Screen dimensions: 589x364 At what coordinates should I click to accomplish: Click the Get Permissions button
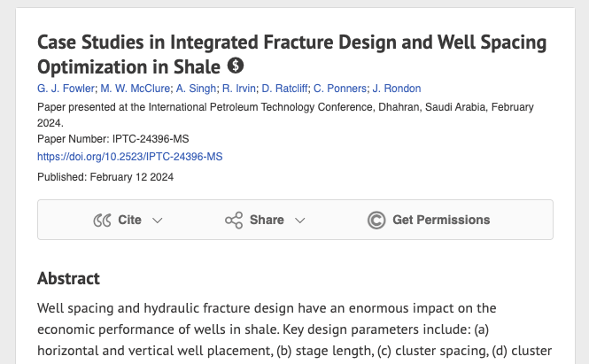pyautogui.click(x=440, y=220)
